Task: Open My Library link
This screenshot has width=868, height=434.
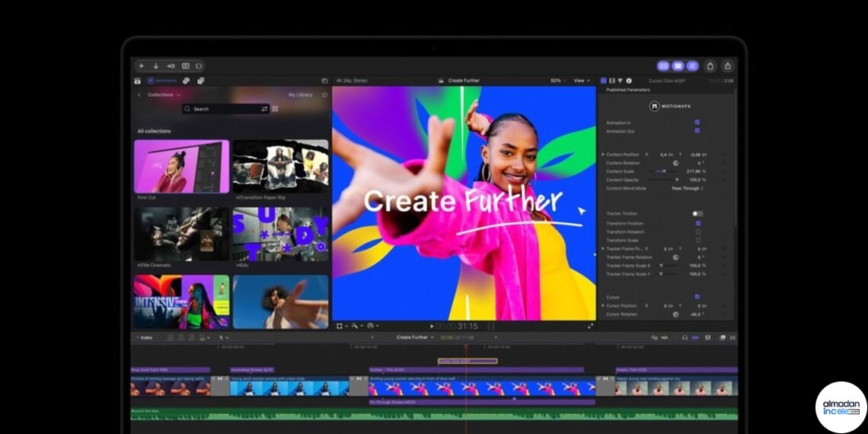Action: click(300, 94)
